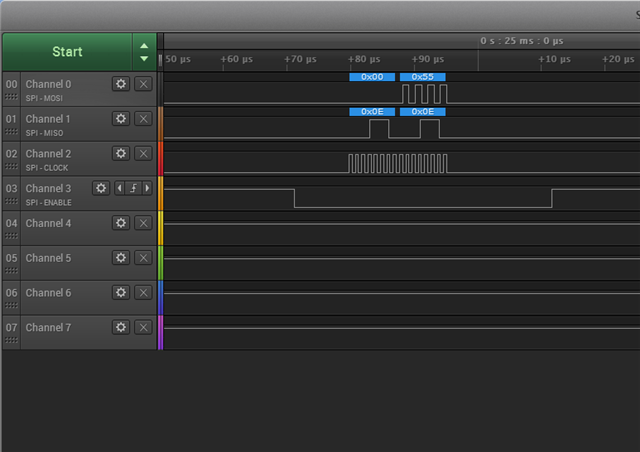The image size is (640, 452).
Task: Grab the Channel 2 drag handle dots
Action: (x=11, y=166)
